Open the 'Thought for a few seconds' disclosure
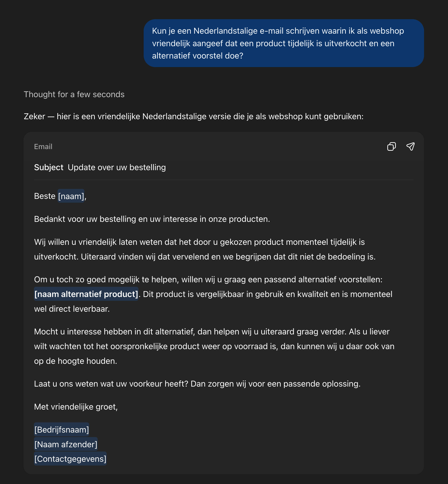Image resolution: width=448 pixels, height=484 pixels. click(x=74, y=94)
